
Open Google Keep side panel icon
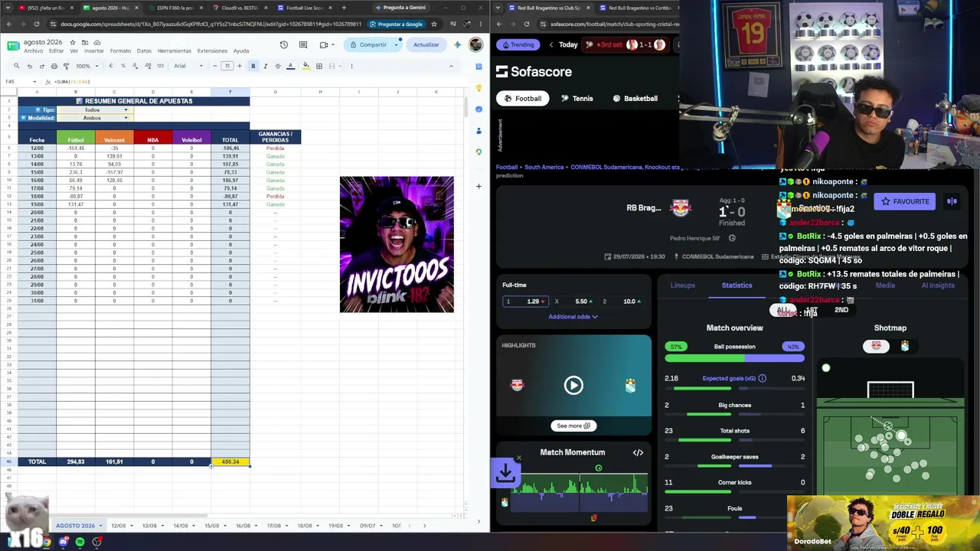tap(479, 87)
